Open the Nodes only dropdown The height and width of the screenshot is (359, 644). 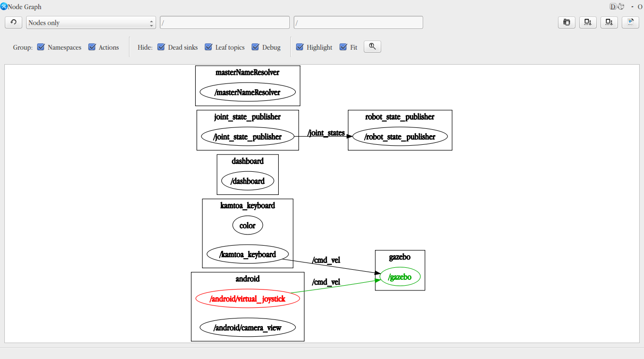pos(91,23)
